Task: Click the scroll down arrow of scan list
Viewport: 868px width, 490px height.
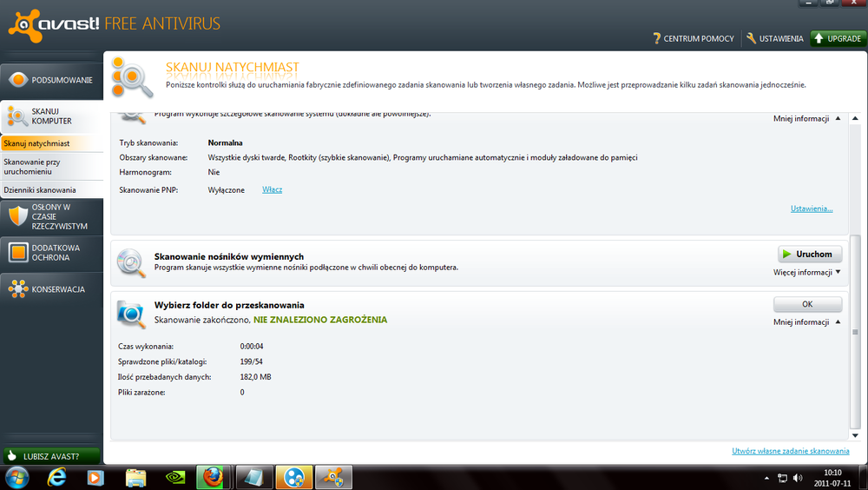Action: 855,435
